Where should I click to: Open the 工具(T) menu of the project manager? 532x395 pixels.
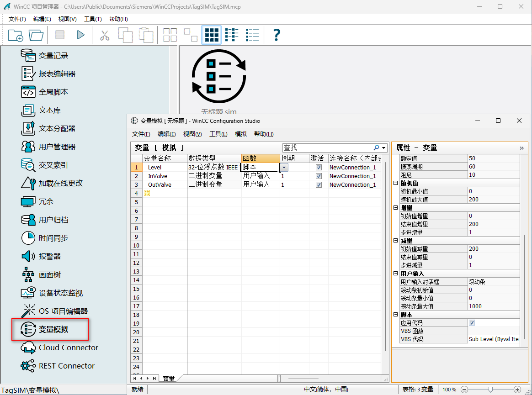93,19
